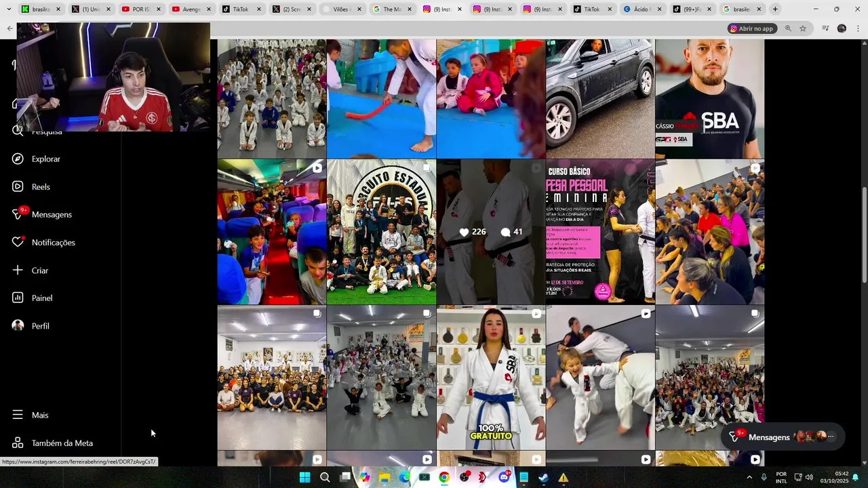This screenshot has width=868, height=488.
Task: Switch to the Ácido tab
Action: 643,9
